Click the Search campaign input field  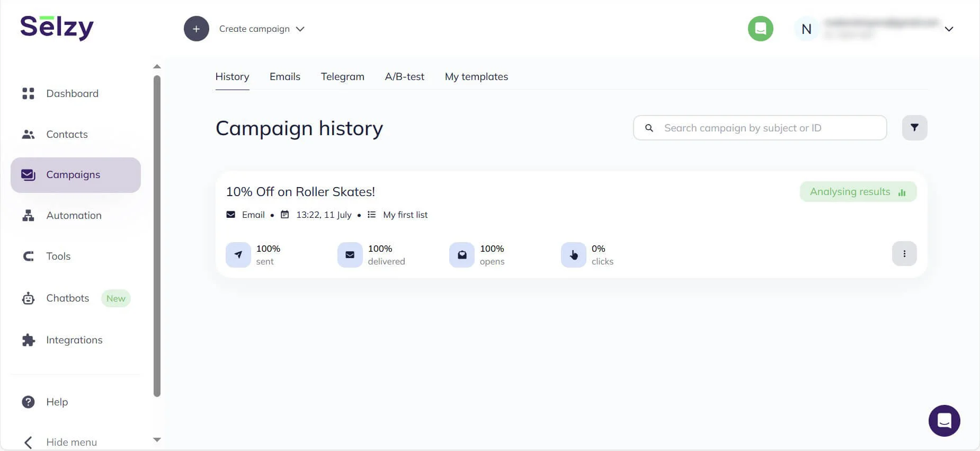click(x=760, y=128)
